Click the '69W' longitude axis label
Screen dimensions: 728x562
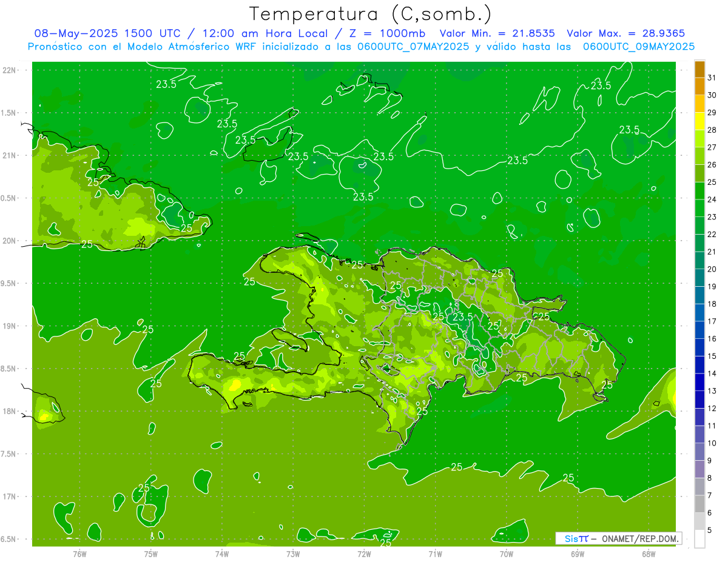point(578,554)
